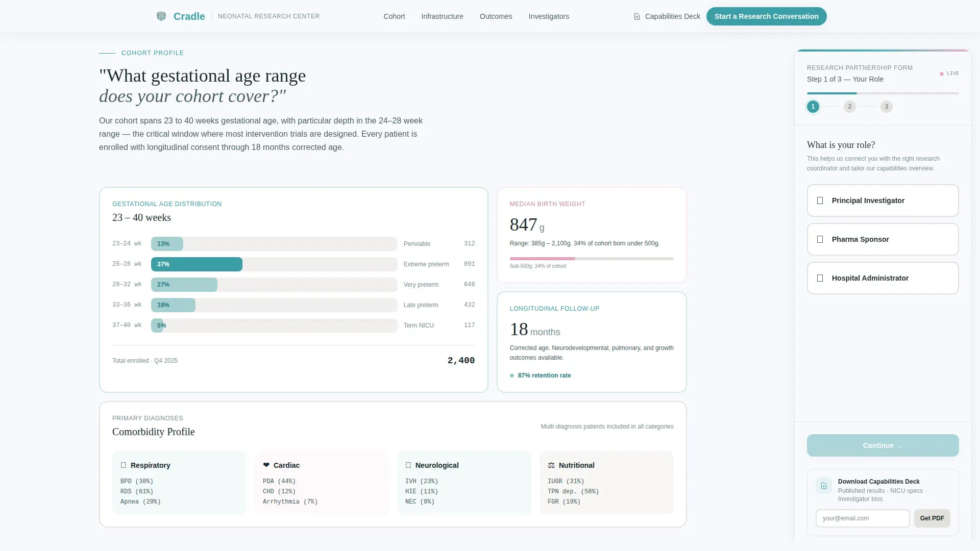The width and height of the screenshot is (980, 551).
Task: Click the 'Arrhythmia (7%)' entry
Action: pyautogui.click(x=290, y=502)
